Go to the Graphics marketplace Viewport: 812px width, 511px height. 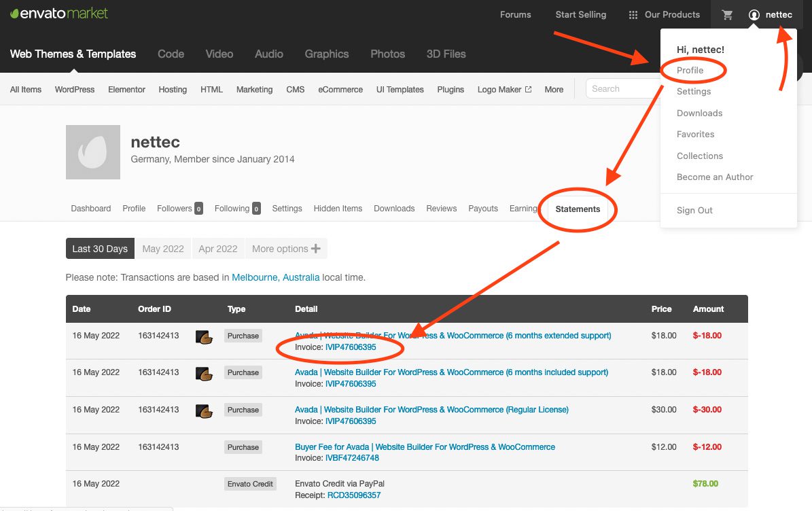tap(327, 54)
